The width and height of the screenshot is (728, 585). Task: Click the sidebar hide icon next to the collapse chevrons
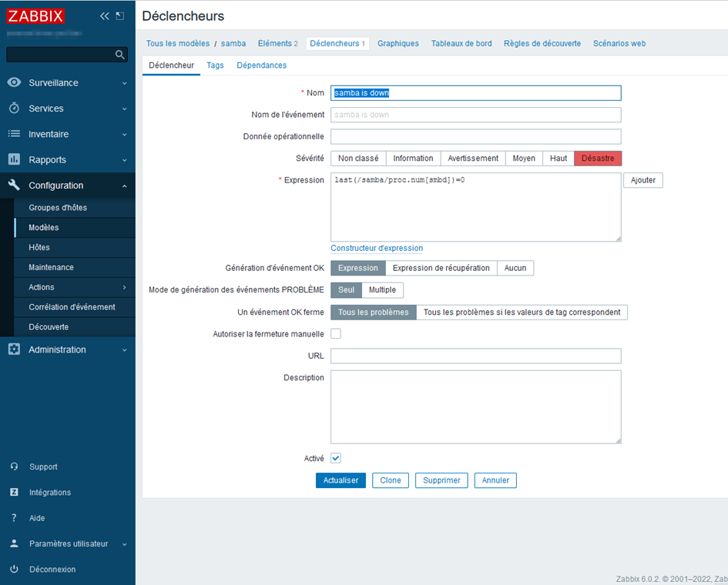119,16
